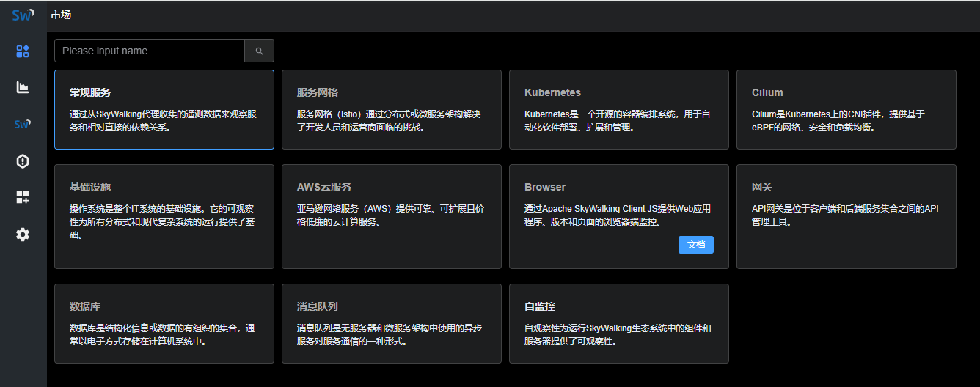Viewport: 980px width, 387px height.
Task: Open the small SkyWalking self-observability sidebar icon
Action: point(23,124)
